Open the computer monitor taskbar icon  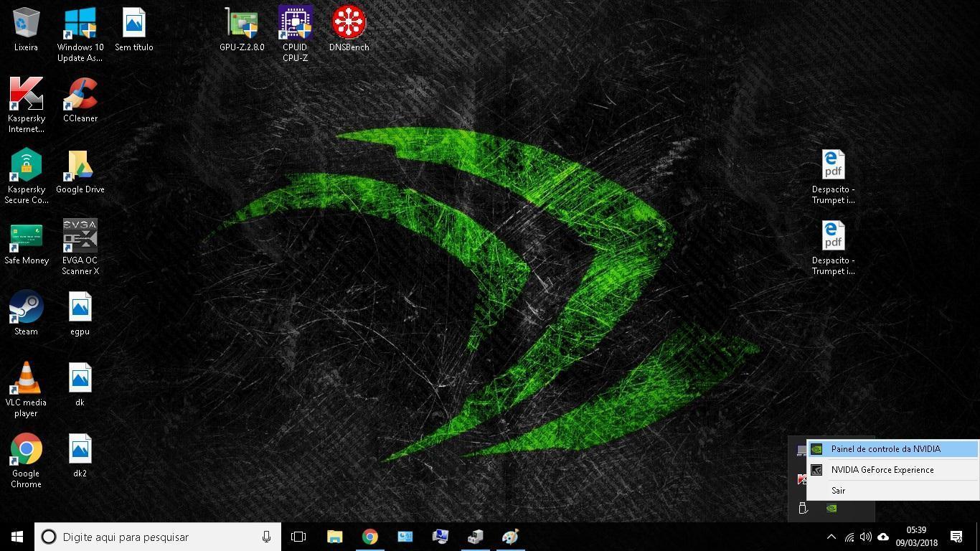(440, 537)
